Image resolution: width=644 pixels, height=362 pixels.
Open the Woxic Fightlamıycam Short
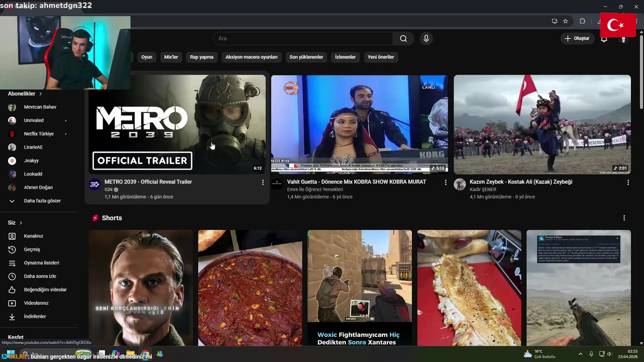click(360, 288)
